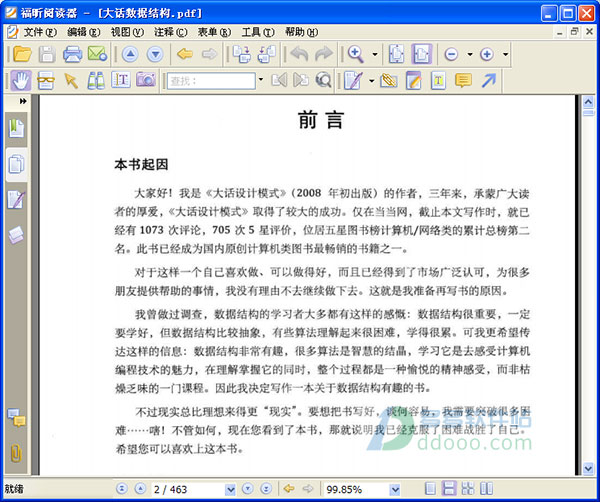Print the document with the printer icon

tap(72, 54)
